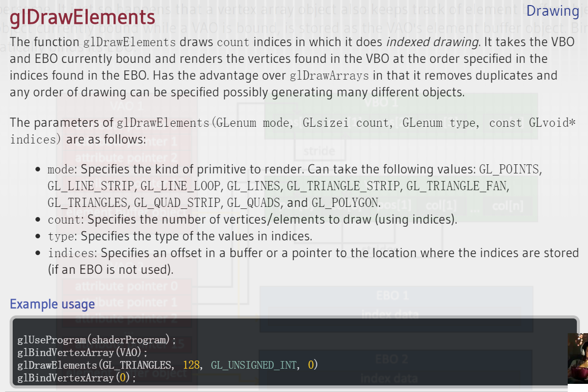Click the glDrawElements heading
The image size is (588, 392).
point(82,18)
